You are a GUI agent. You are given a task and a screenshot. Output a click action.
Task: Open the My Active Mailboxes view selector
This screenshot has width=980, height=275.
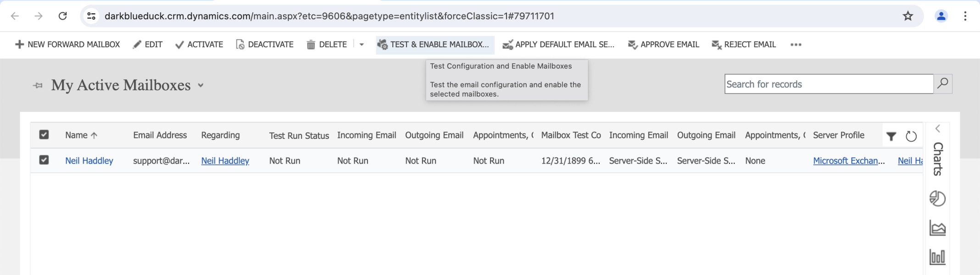pos(200,85)
